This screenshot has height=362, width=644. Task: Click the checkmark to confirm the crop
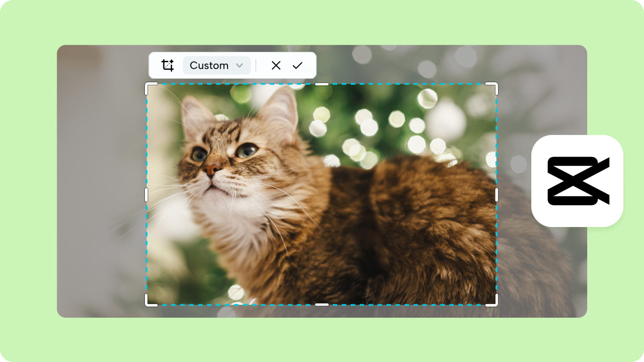(x=297, y=65)
